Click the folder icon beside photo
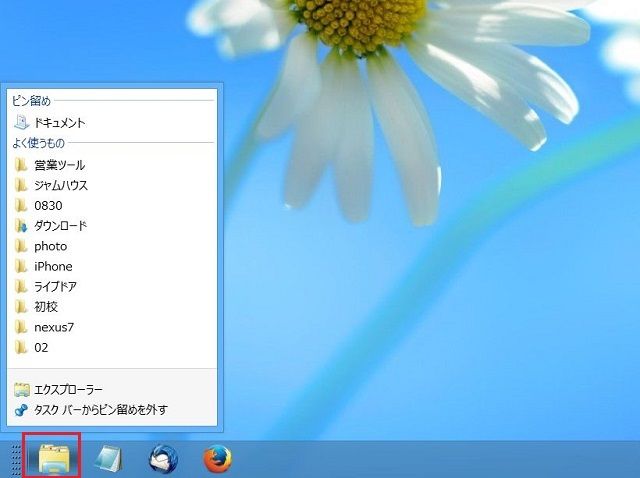This screenshot has height=478, width=640. point(21,246)
